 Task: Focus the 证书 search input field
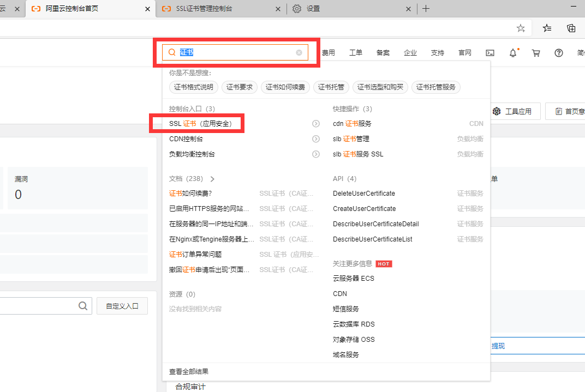[235, 52]
